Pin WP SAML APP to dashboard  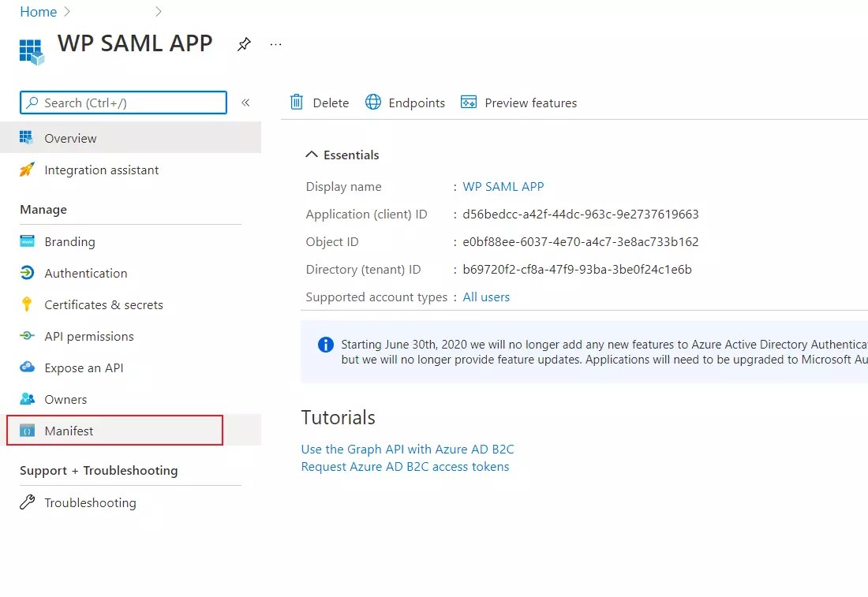[x=244, y=45]
